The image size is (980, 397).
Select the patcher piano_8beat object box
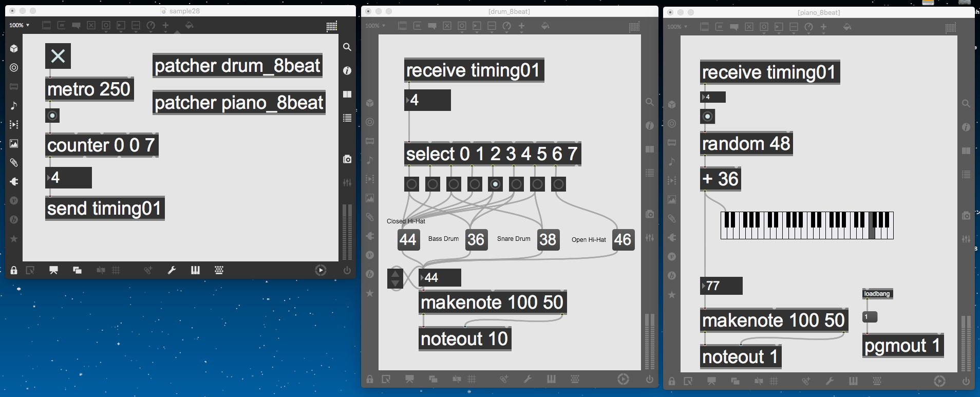point(239,103)
